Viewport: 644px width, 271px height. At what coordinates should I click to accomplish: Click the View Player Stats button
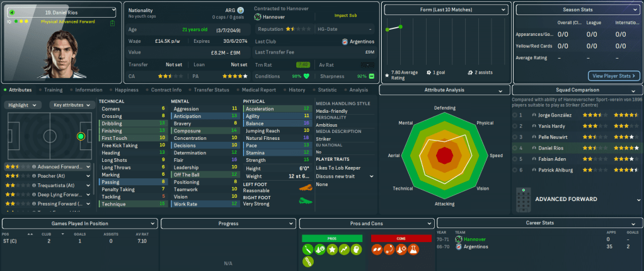(x=614, y=76)
